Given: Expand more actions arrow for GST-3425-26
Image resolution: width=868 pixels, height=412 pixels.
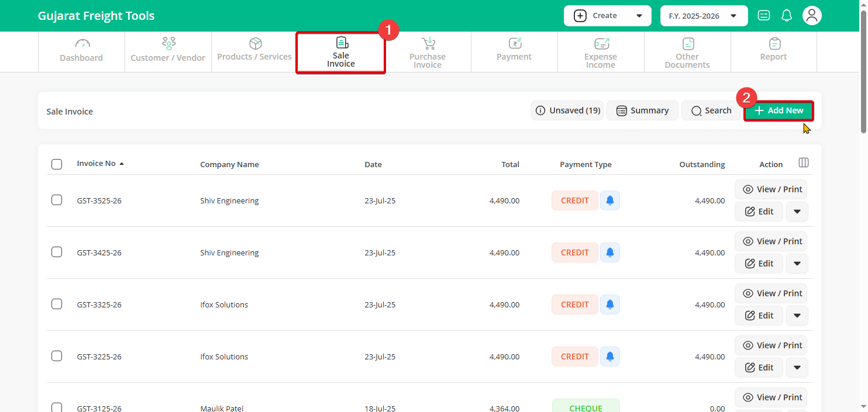Looking at the screenshot, I should click(x=797, y=264).
